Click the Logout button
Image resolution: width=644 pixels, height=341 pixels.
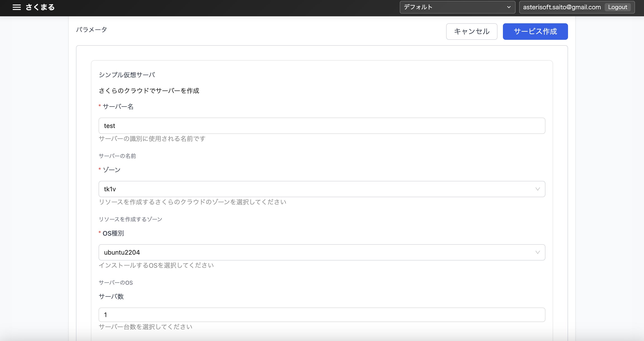coord(617,7)
